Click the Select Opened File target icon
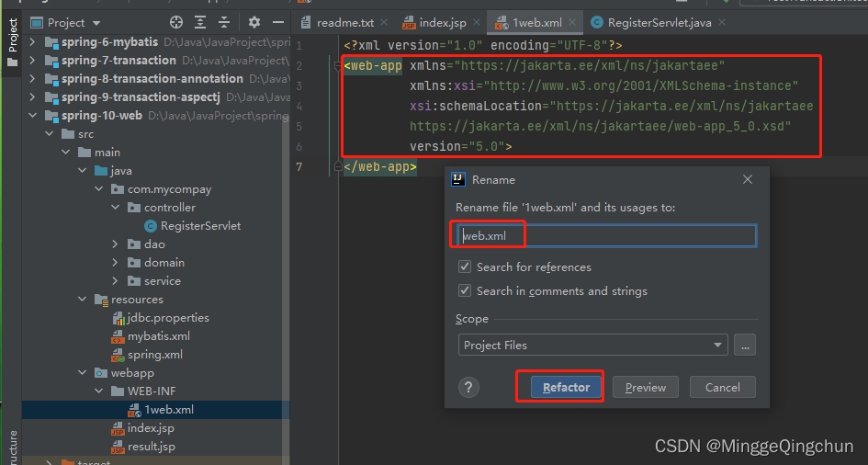 tap(176, 22)
